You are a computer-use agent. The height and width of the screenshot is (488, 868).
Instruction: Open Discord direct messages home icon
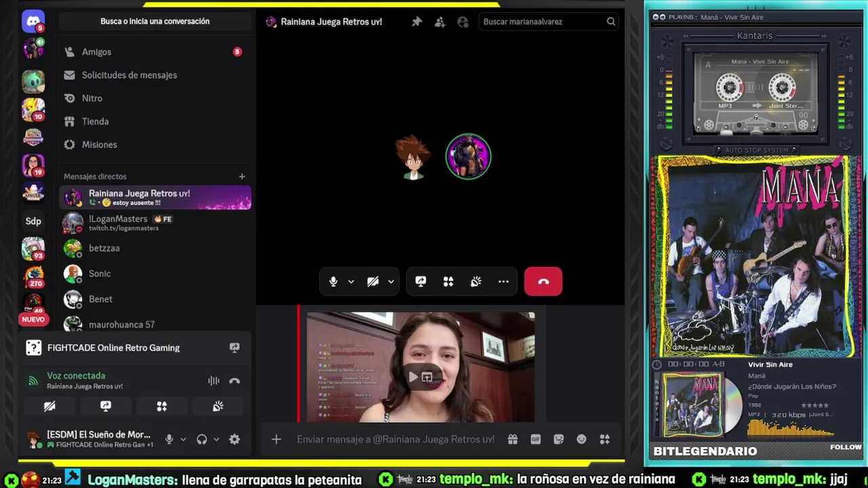[x=33, y=21]
